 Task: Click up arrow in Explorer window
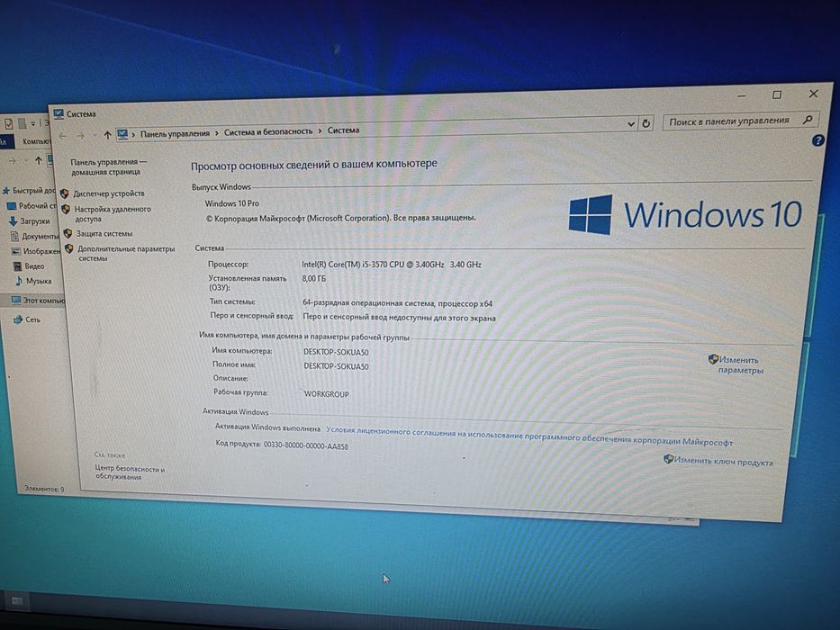38,160
